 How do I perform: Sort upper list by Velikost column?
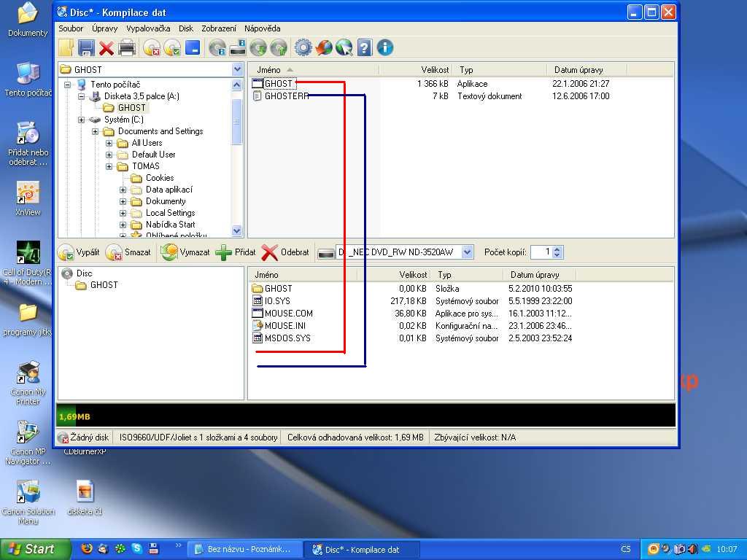[415, 70]
